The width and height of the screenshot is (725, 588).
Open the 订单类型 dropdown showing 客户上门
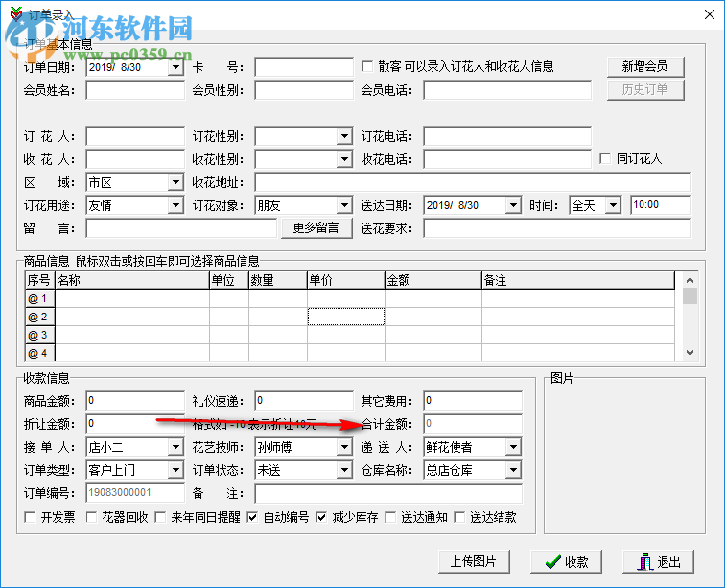[175, 470]
